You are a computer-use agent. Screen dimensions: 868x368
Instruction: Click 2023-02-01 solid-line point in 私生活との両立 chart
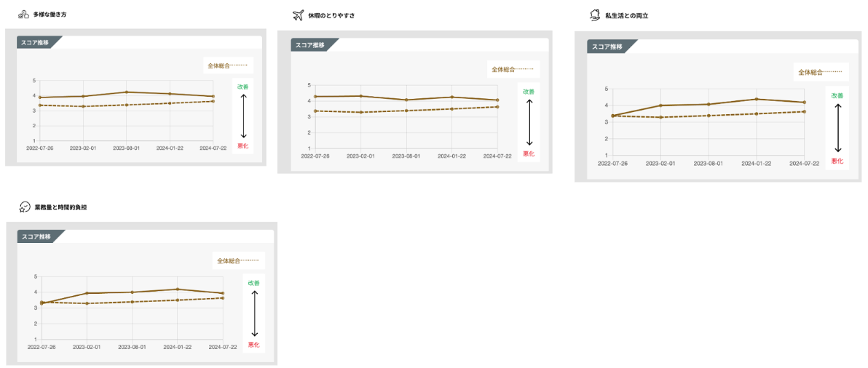pyautogui.click(x=660, y=105)
